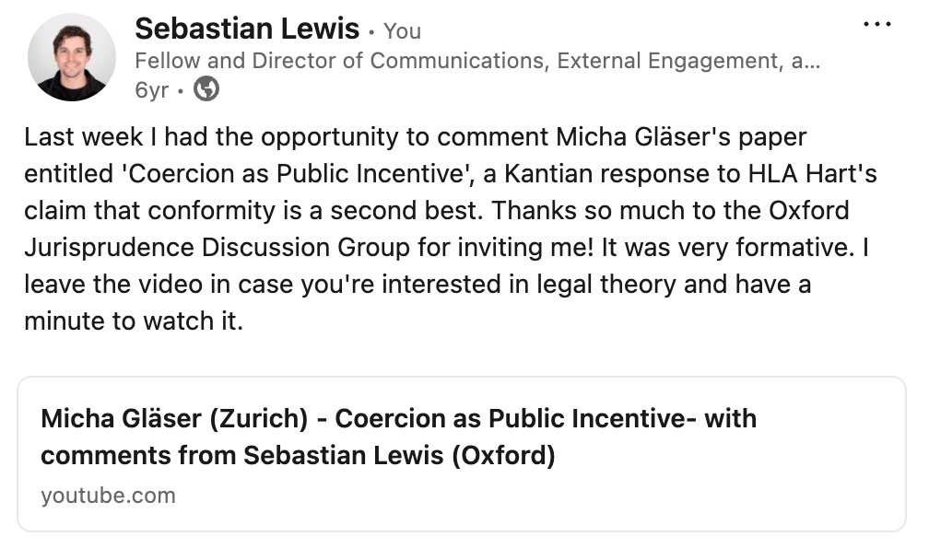Screen dimensions: 929x560
Task: Click the author name Sebastian Lewis
Action: point(247,29)
